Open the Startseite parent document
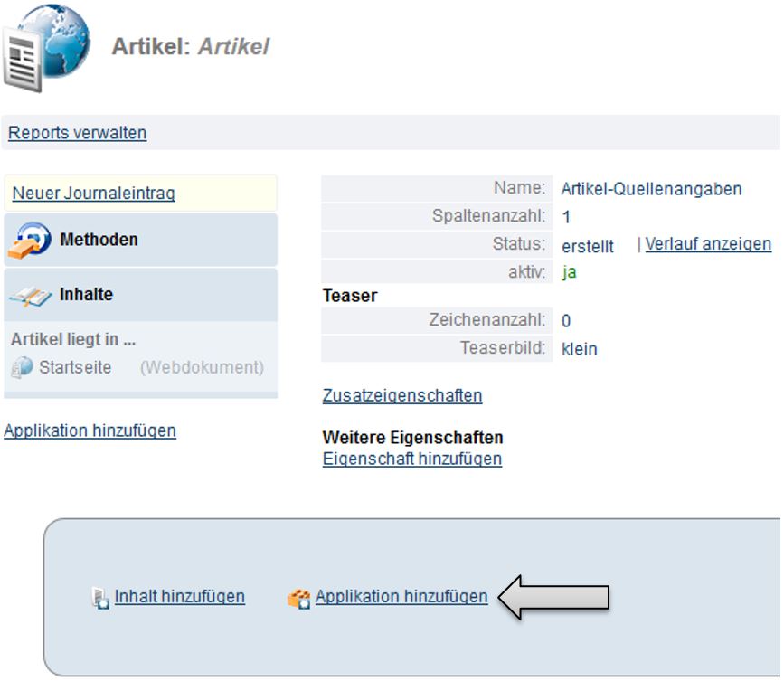Viewport: 784px width, 681px height. coord(75,368)
